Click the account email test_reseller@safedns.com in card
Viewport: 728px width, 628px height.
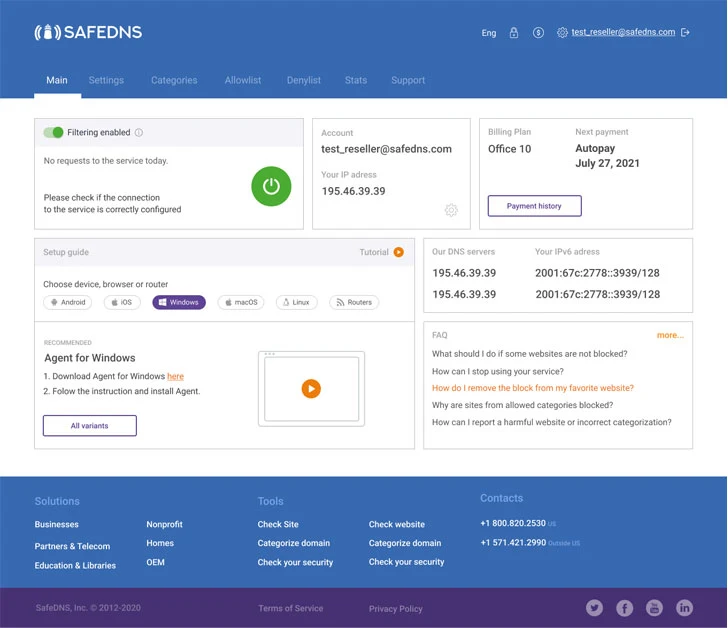(386, 149)
